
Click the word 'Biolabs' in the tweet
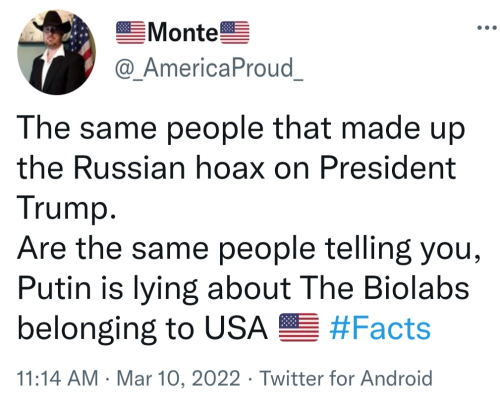(x=416, y=288)
